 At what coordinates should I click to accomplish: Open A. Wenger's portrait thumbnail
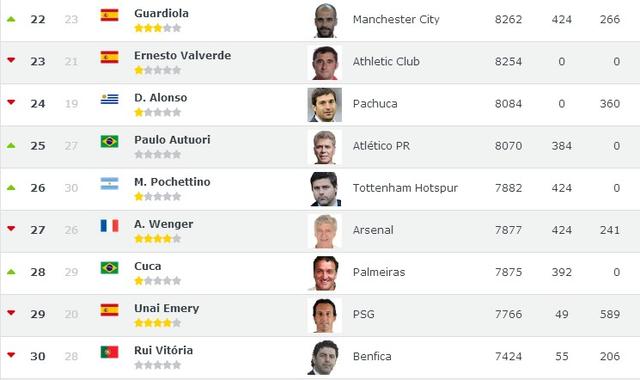(325, 231)
